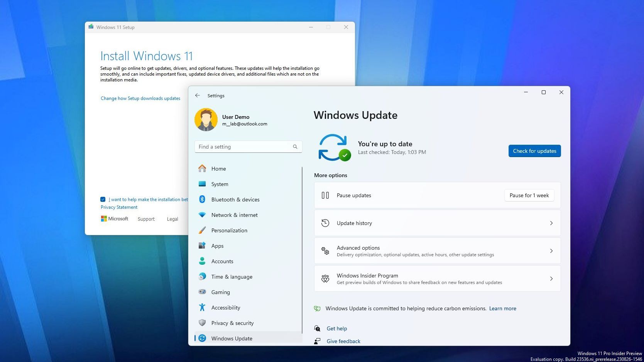This screenshot has height=362, width=644.
Task: Open the Give feedback link
Action: (x=343, y=341)
